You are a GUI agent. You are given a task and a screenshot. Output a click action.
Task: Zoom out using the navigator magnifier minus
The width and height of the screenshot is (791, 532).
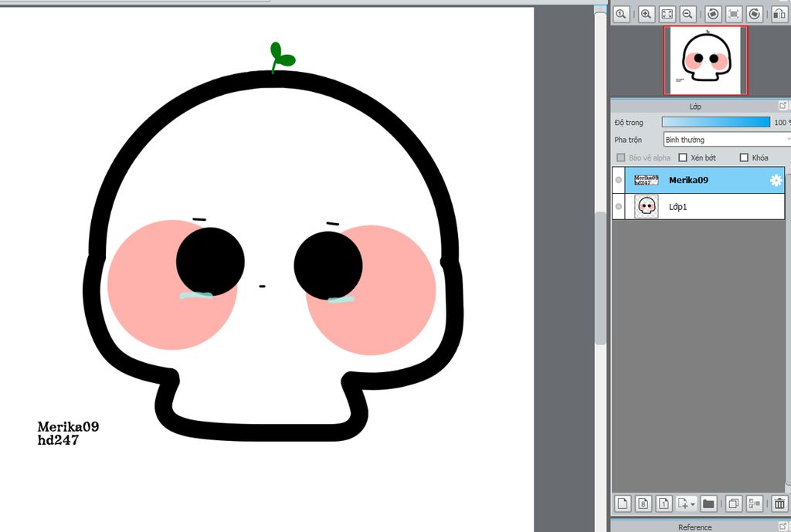pyautogui.click(x=687, y=14)
